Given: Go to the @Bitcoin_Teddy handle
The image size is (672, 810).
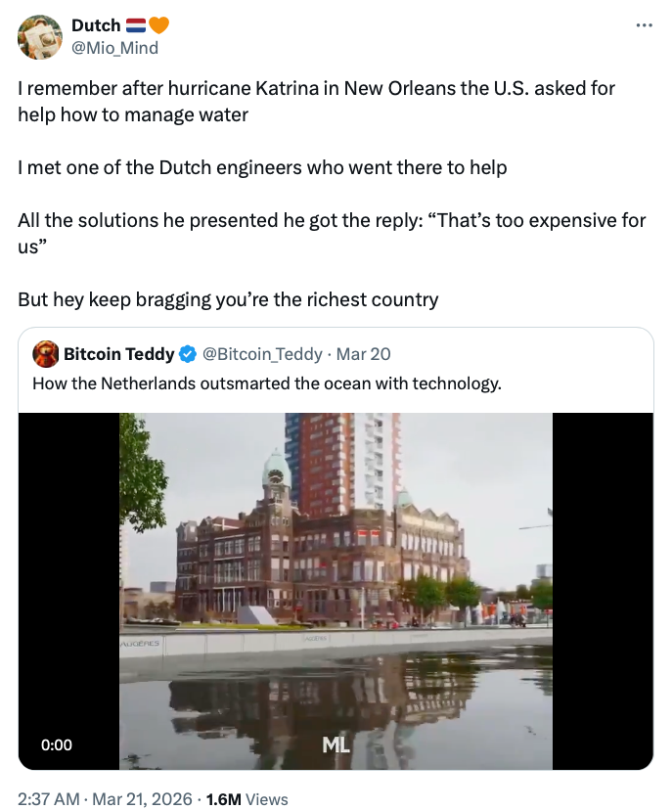Looking at the screenshot, I should point(262,353).
